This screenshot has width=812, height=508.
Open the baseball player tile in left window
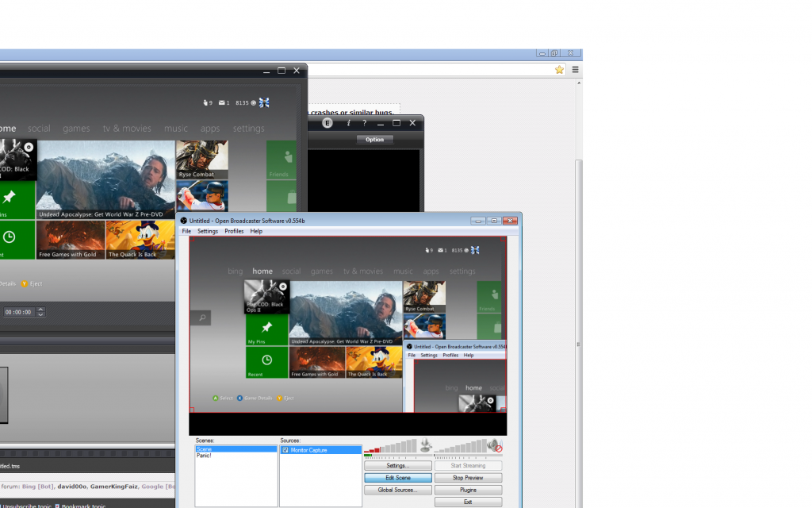click(x=202, y=196)
